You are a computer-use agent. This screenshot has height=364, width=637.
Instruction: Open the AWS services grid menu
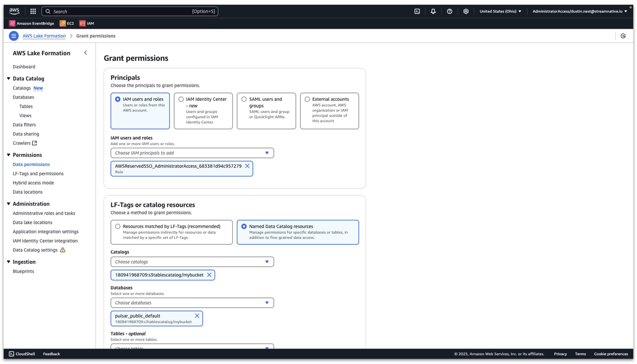pyautogui.click(x=33, y=11)
